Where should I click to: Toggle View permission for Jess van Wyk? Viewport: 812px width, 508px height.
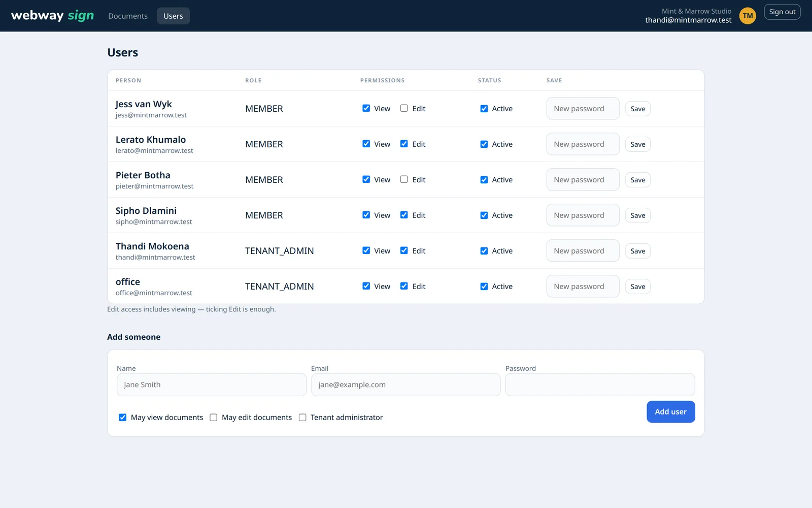[x=366, y=108]
